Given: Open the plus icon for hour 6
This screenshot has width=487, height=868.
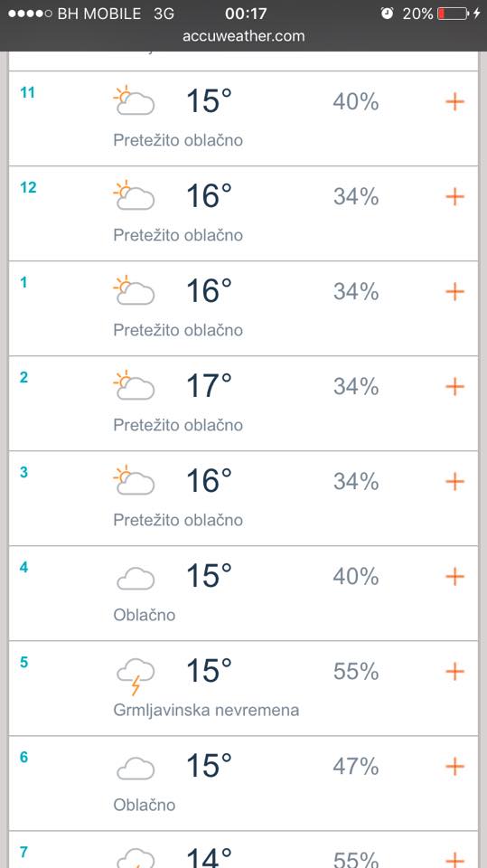Looking at the screenshot, I should pos(454,767).
